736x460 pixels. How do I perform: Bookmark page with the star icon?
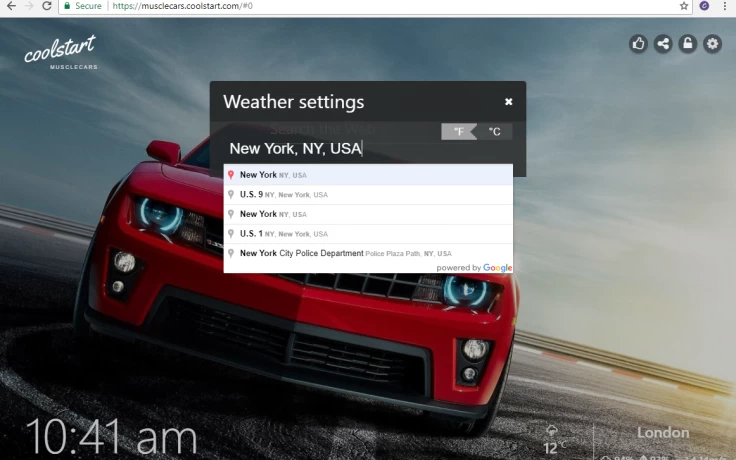click(x=684, y=6)
